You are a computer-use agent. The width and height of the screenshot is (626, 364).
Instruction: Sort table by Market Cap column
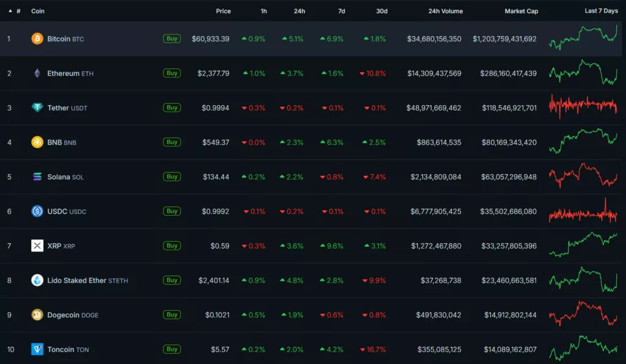coord(521,11)
